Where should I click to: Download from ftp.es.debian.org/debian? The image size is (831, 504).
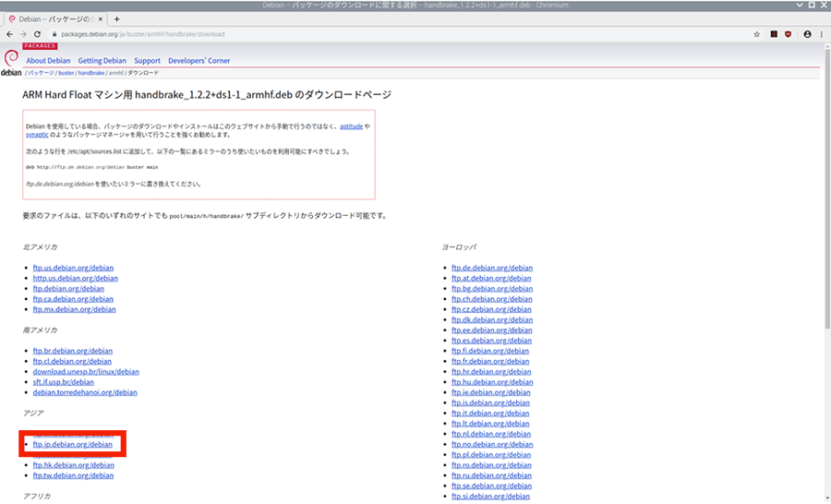tap(491, 341)
